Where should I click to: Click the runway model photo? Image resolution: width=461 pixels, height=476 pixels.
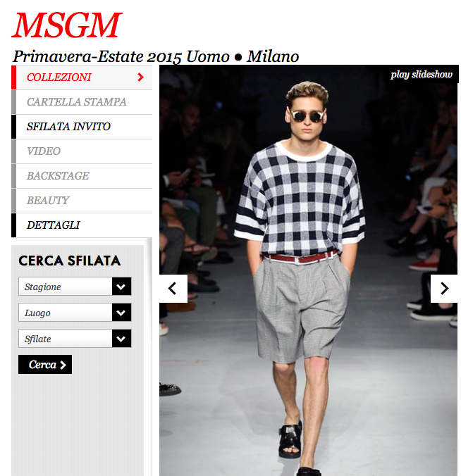pos(308,270)
